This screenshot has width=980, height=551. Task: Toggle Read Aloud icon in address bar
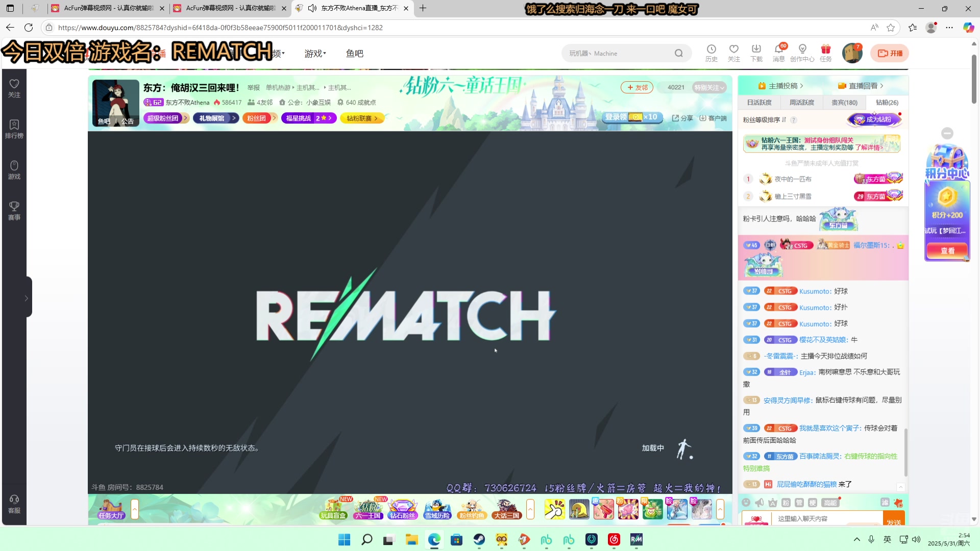[874, 28]
